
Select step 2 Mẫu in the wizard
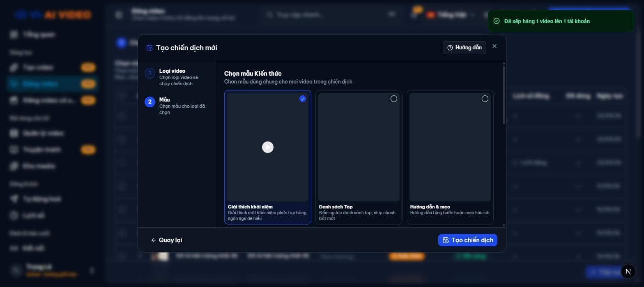(x=177, y=106)
